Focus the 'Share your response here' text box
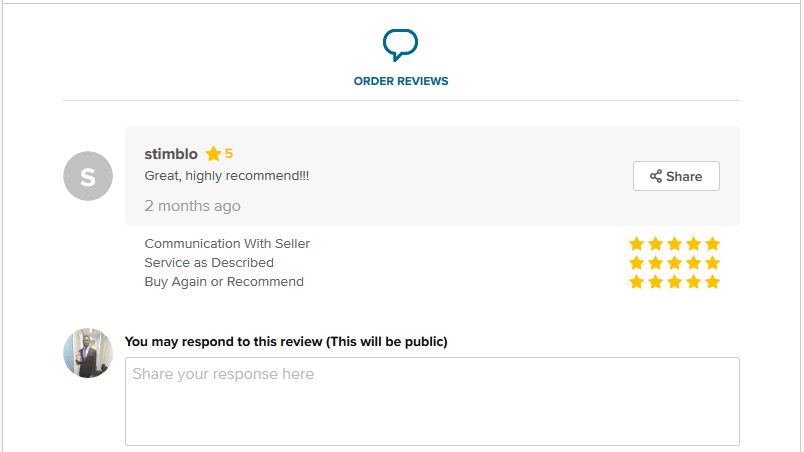The image size is (804, 452). [432, 401]
